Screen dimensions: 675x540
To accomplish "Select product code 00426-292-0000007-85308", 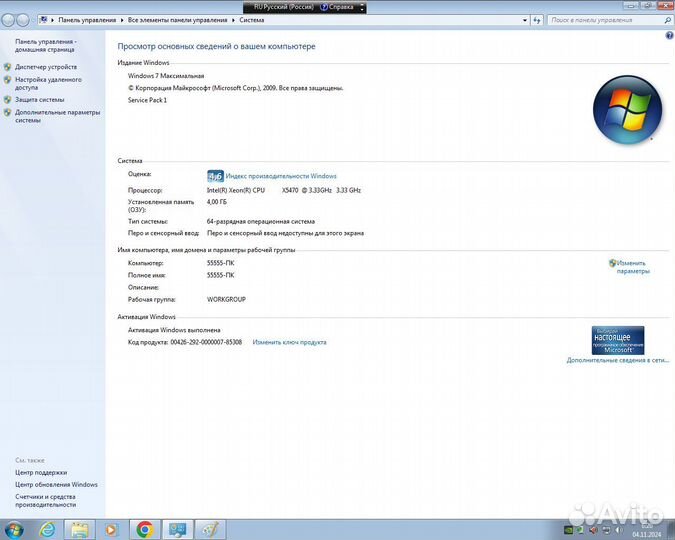I will (x=206, y=342).
